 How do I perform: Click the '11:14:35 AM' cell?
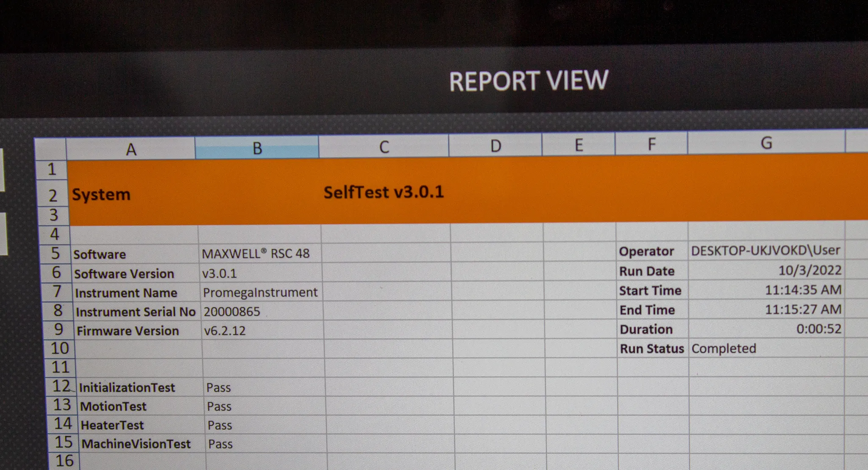[x=767, y=289]
